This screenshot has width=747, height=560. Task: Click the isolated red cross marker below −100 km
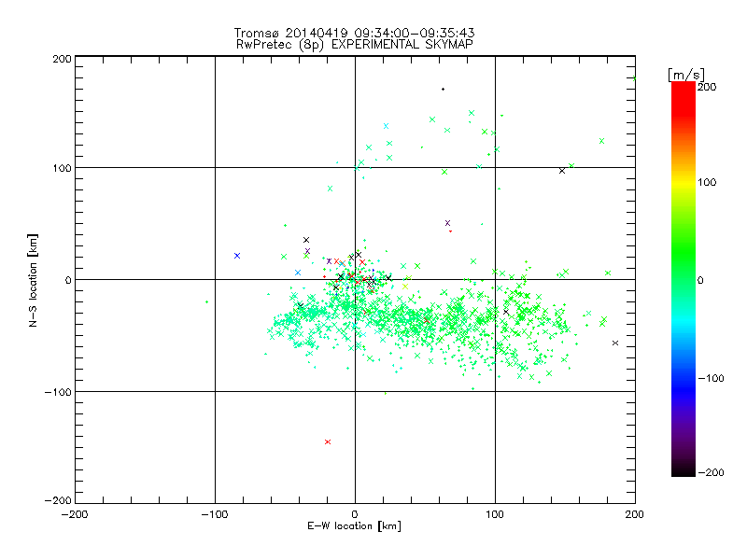coord(328,441)
